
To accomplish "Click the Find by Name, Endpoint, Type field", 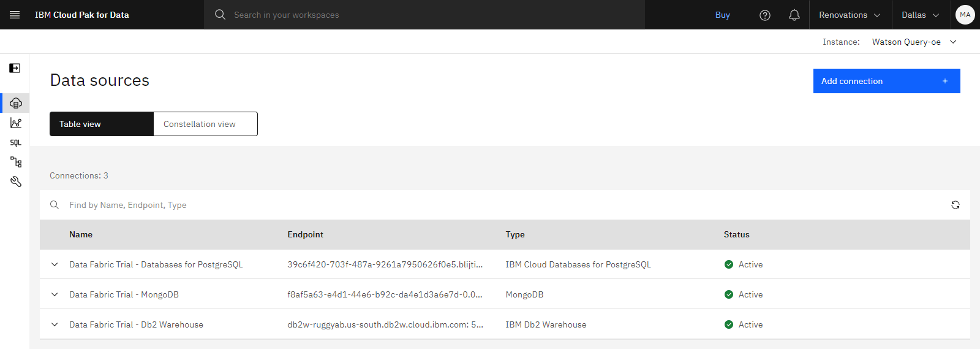I will point(505,205).
